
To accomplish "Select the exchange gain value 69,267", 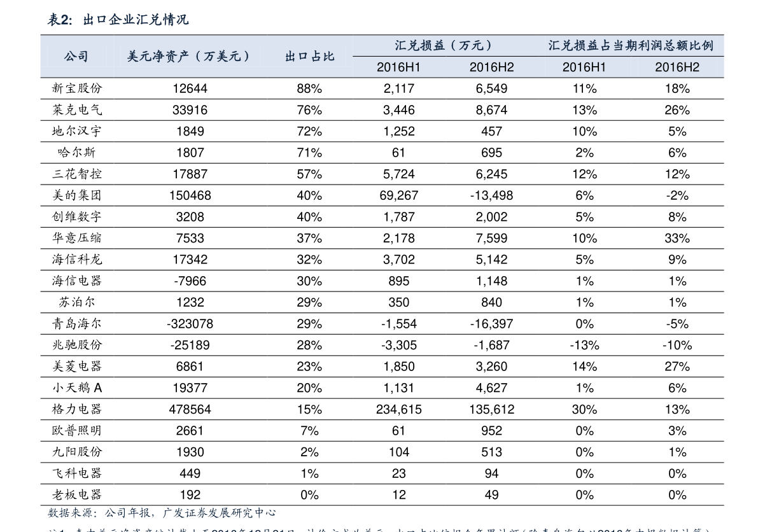I will pos(399,195).
